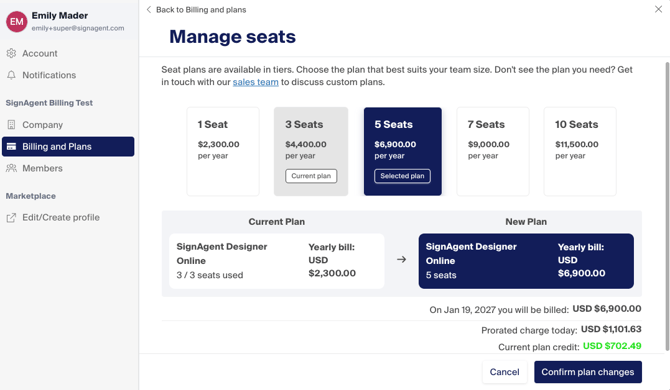Image resolution: width=670 pixels, height=390 pixels.
Task: Click the Billing and Plans card icon
Action: pos(12,147)
